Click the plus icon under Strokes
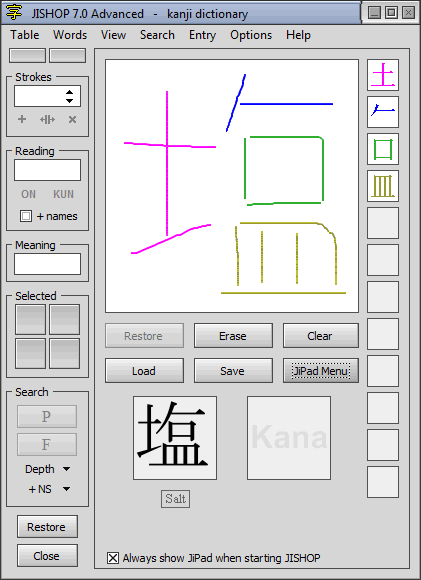Viewport: 421px width, 580px height. 22,119
